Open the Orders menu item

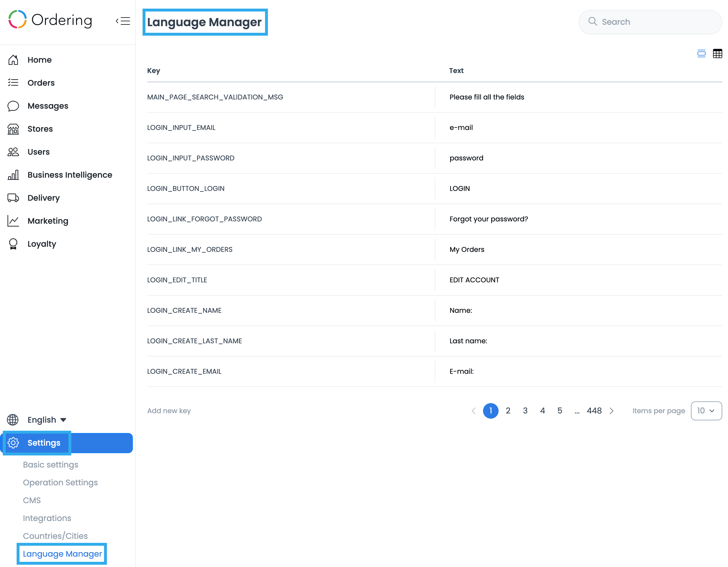[41, 83]
